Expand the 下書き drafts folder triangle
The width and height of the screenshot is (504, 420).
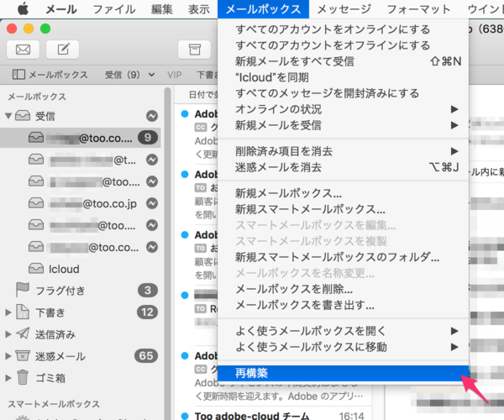[x=9, y=312]
